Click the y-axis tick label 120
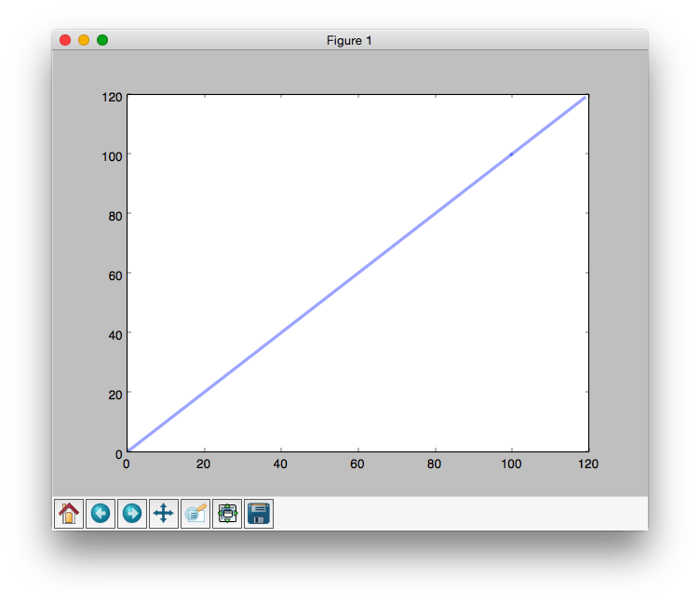This screenshot has width=700, height=605. click(112, 97)
